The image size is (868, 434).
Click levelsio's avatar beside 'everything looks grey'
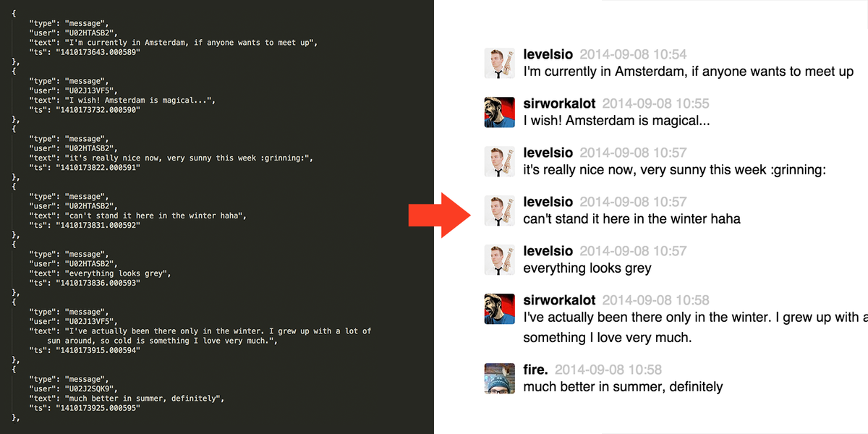click(x=499, y=260)
